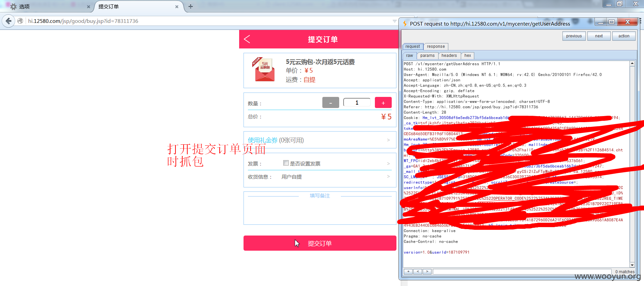Image resolution: width=644 pixels, height=286 pixels.
Task: Click the URL address bar
Action: tap(209, 21)
